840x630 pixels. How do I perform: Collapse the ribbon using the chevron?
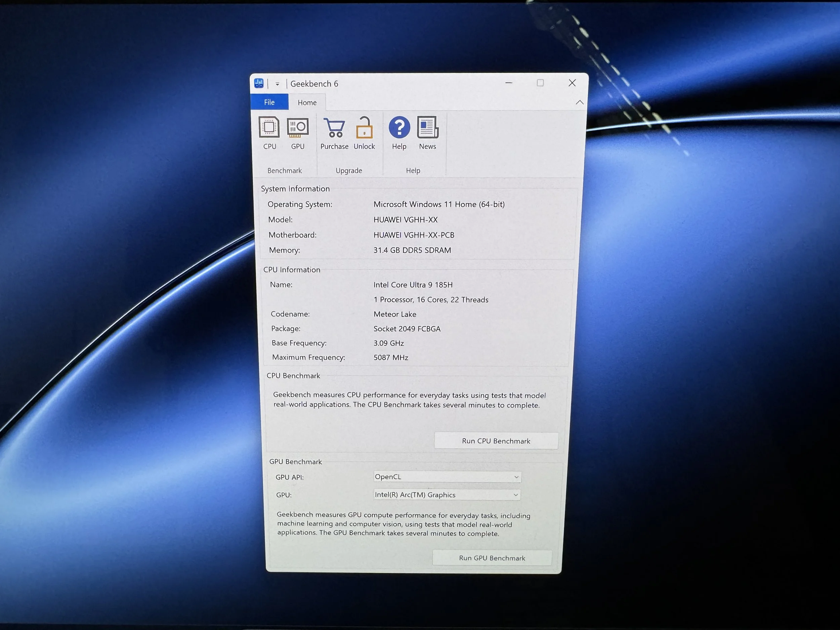coord(580,102)
